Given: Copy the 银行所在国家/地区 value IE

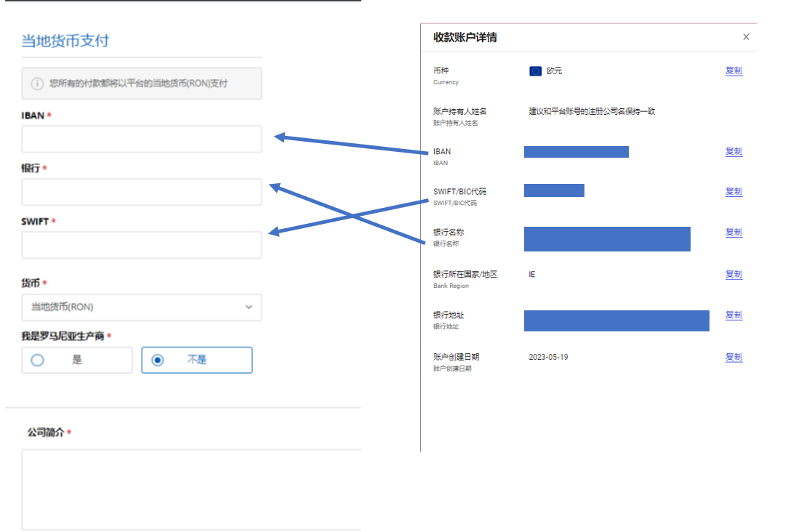Looking at the screenshot, I should click(733, 275).
